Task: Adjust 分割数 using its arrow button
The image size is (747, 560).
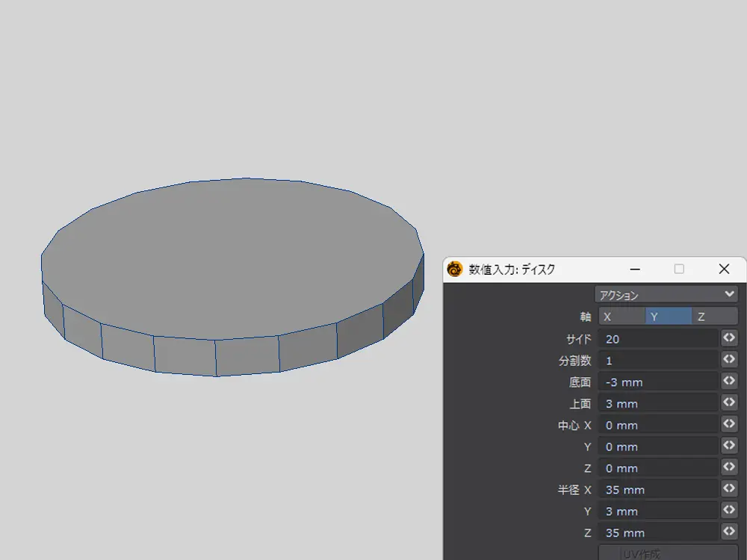Action: pos(729,360)
